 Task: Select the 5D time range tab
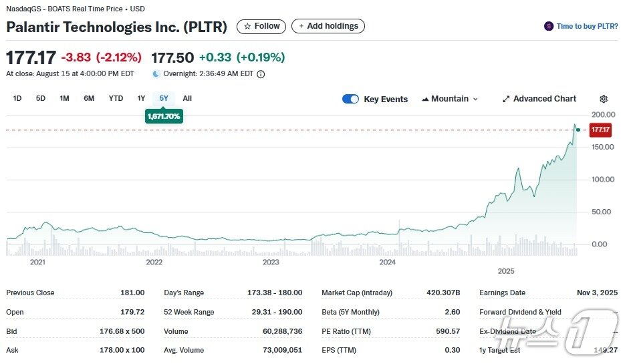click(x=41, y=98)
